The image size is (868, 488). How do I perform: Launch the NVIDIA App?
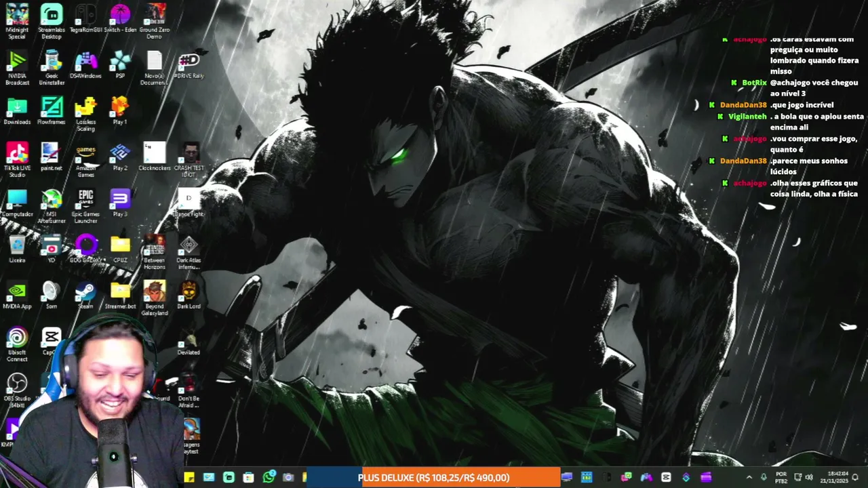tap(17, 296)
